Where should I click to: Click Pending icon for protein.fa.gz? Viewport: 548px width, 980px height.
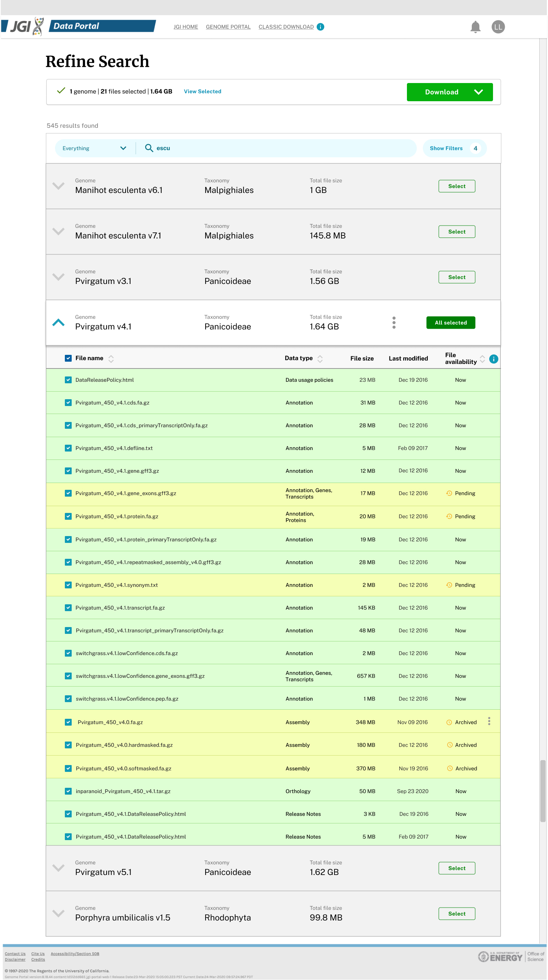(x=449, y=516)
